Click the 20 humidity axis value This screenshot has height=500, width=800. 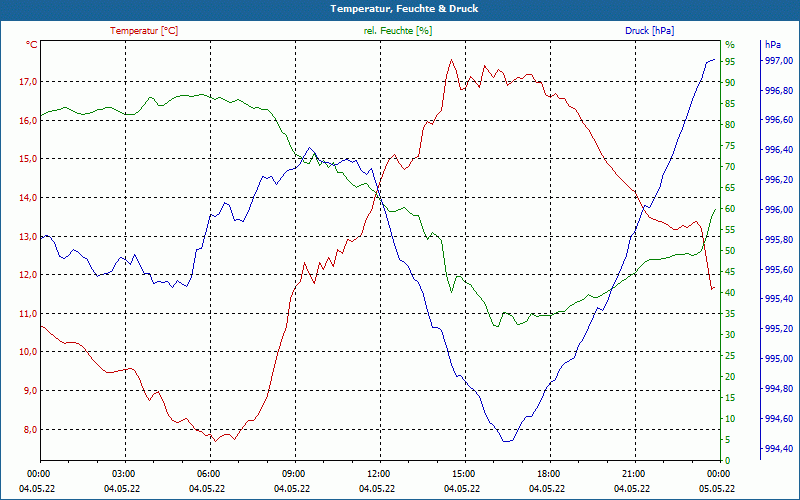point(730,377)
